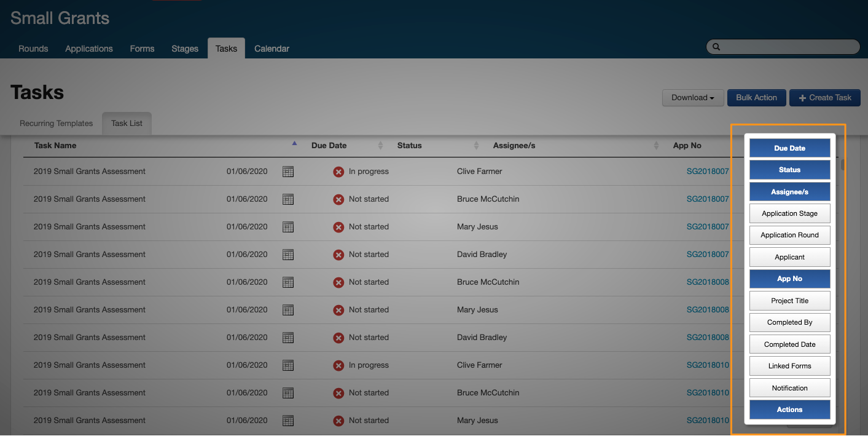Click the Status column sort arrows
Viewport: 868px width, 436px height.
476,146
